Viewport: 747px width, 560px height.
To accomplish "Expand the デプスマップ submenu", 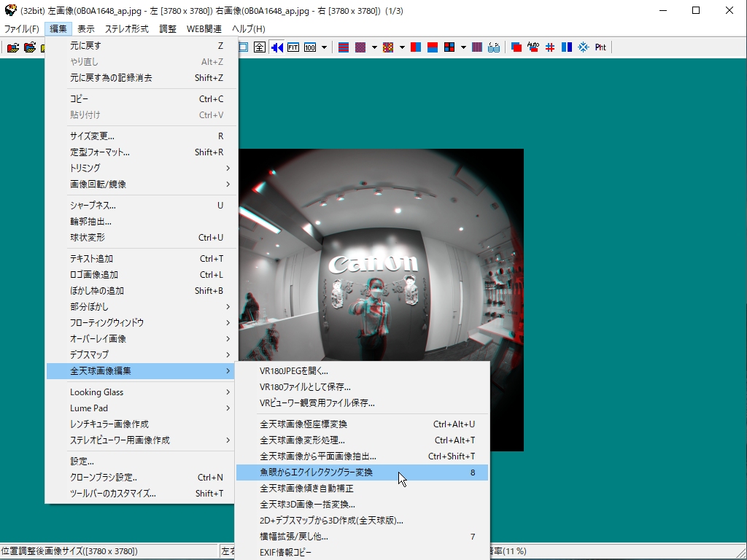I will pos(142,354).
